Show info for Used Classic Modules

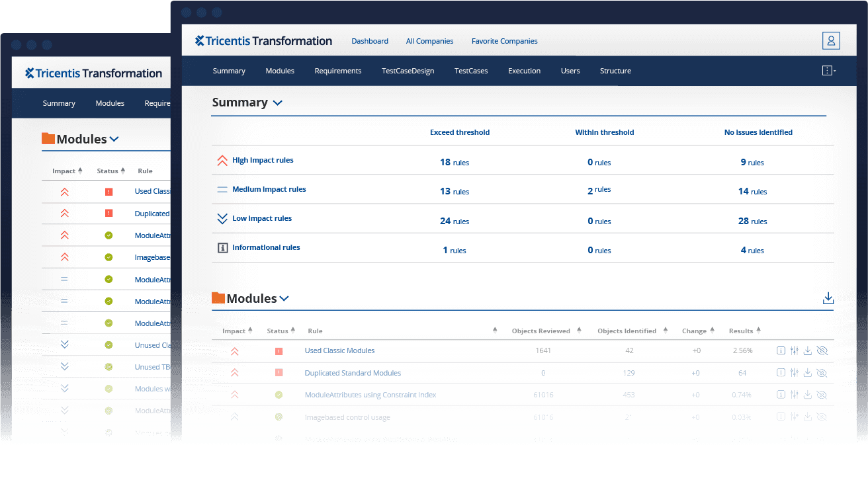tap(781, 350)
